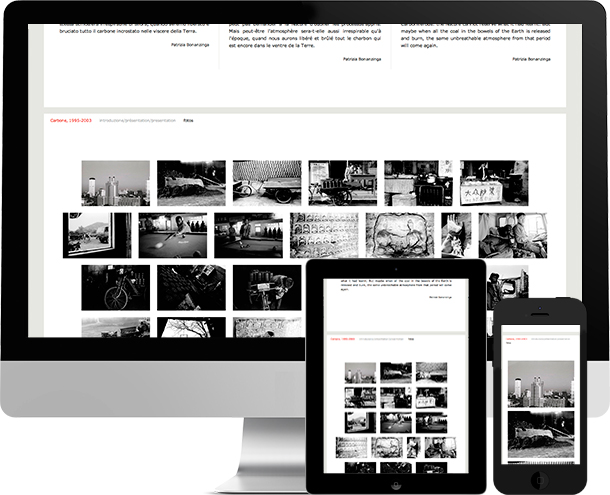Image resolution: width=610 pixels, height=495 pixels.
Task: Click Patrizia Bonanzinga signature under the French text
Action: pos(362,59)
